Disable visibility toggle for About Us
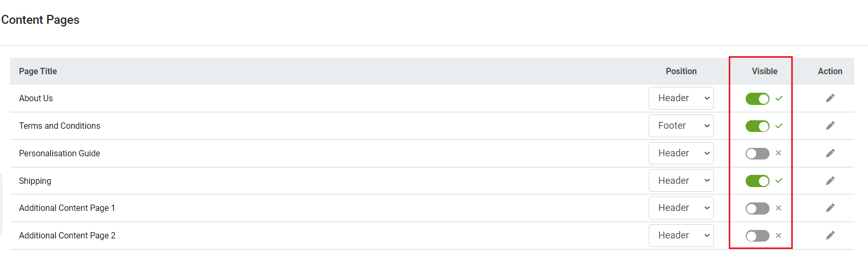868x266 pixels. tap(757, 99)
